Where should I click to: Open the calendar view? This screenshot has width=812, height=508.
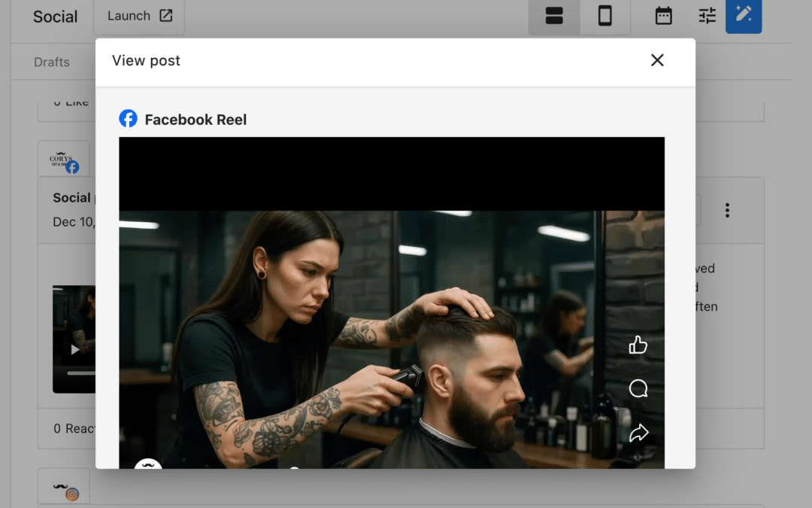tap(662, 16)
